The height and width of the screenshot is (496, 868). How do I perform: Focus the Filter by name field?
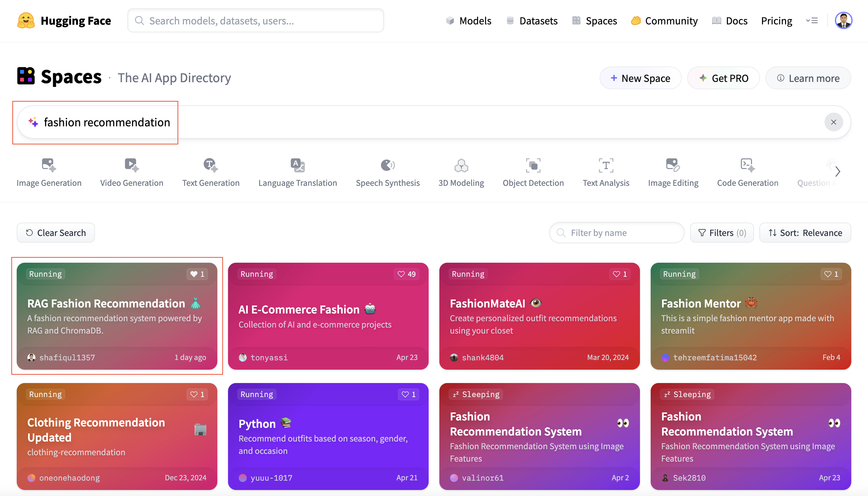click(x=617, y=233)
